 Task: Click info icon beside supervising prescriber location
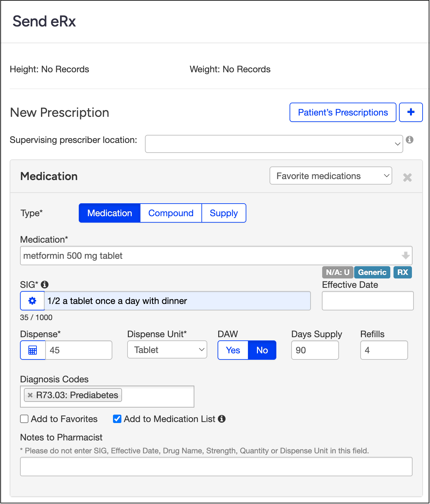click(410, 140)
